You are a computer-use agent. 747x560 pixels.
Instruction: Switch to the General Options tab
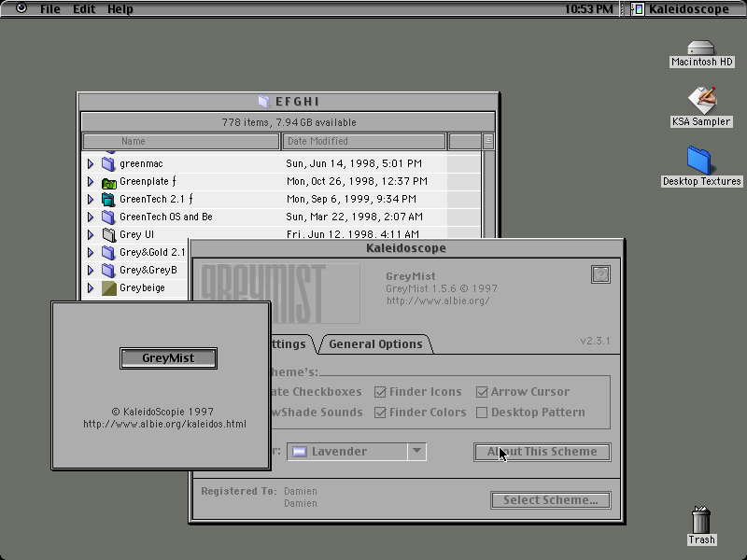pos(375,343)
